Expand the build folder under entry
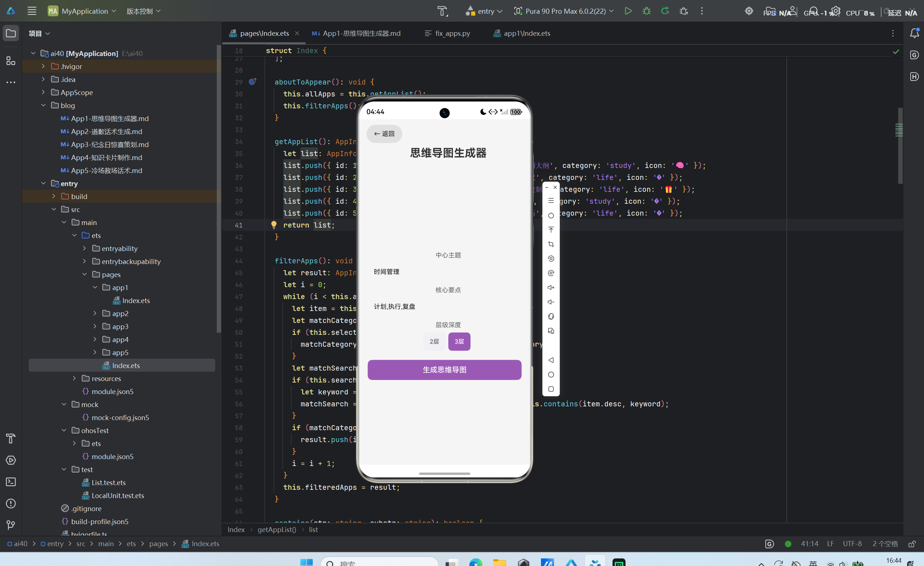The width and height of the screenshot is (924, 566). coord(53,196)
